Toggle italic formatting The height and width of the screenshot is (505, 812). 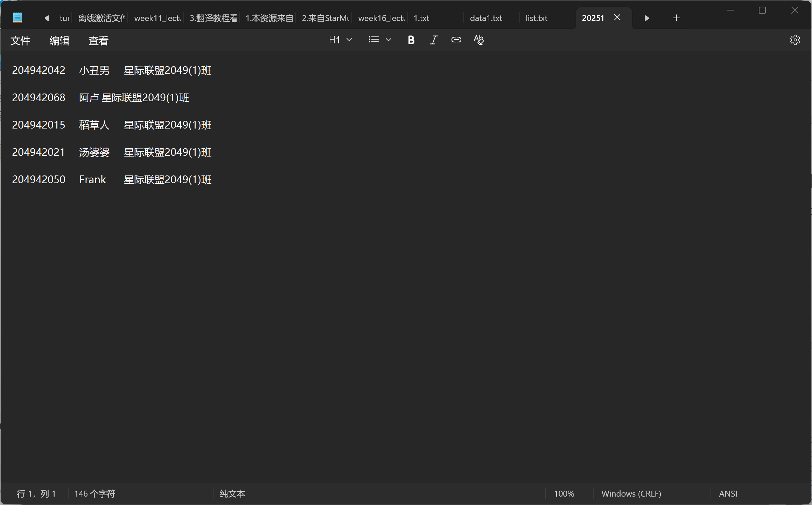pyautogui.click(x=434, y=40)
